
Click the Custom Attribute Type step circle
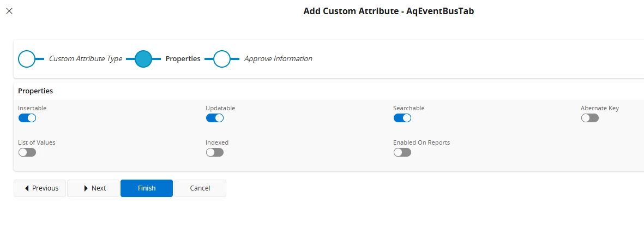[27, 59]
